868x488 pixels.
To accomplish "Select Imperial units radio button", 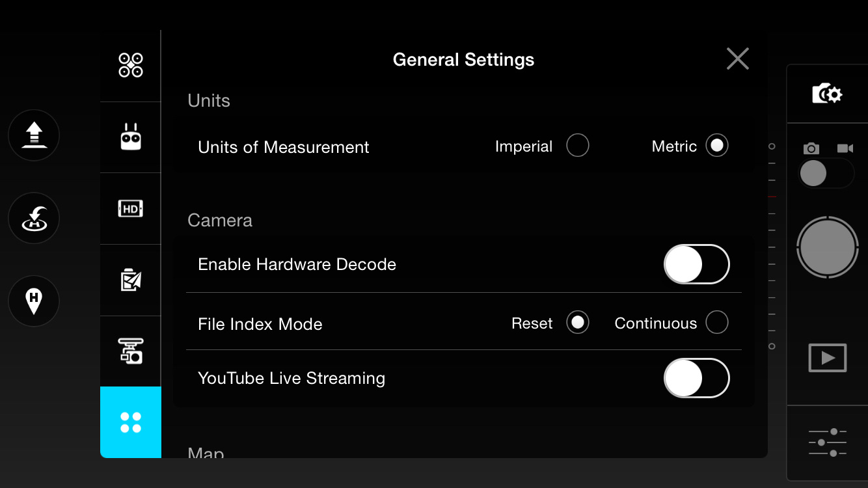I will point(578,145).
